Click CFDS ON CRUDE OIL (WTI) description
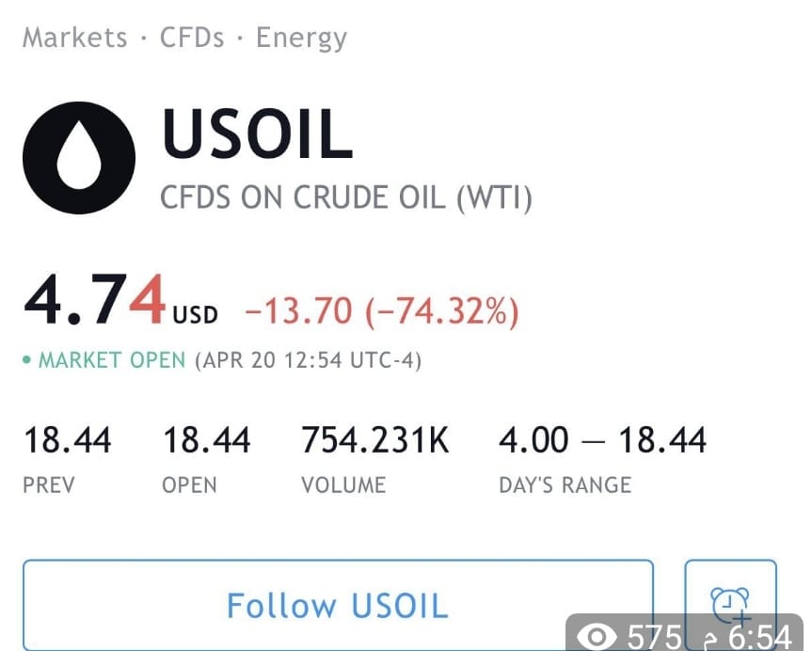This screenshot has height=651, width=812. pos(346,198)
